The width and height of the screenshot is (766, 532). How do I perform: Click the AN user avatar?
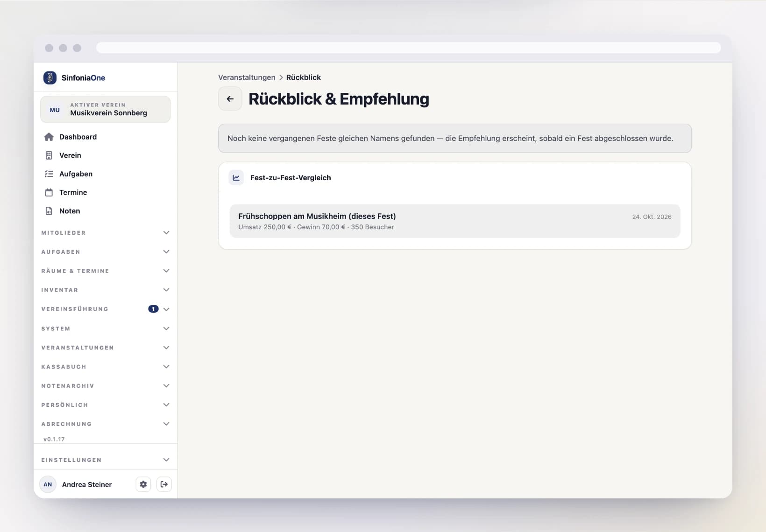point(48,484)
